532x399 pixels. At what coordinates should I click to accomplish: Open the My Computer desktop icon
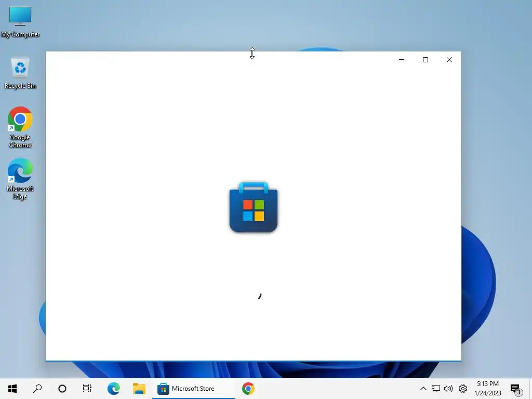20,22
